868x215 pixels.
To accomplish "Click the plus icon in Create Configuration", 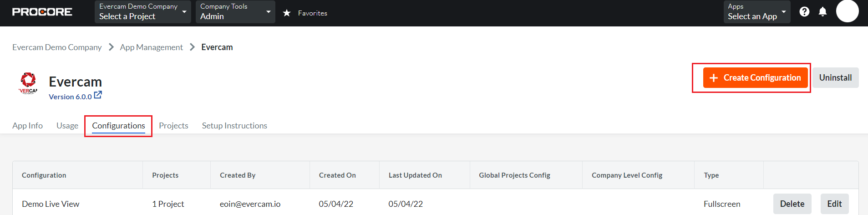I will (x=714, y=78).
